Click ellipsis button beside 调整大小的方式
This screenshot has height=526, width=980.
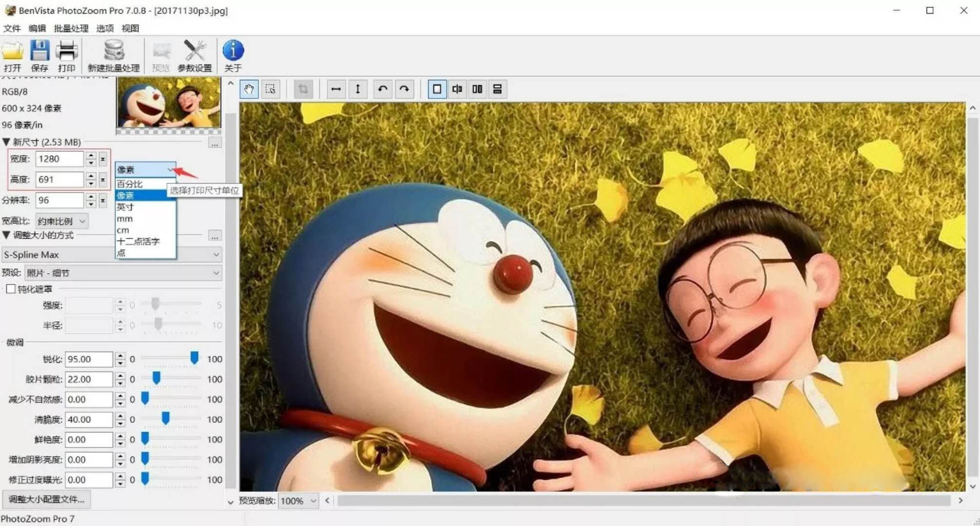tap(215, 236)
